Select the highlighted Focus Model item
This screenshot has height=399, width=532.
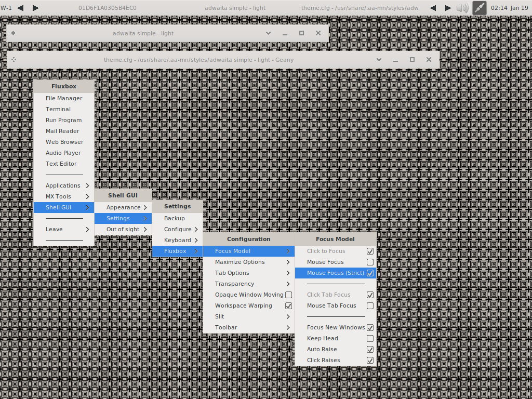tap(249, 251)
